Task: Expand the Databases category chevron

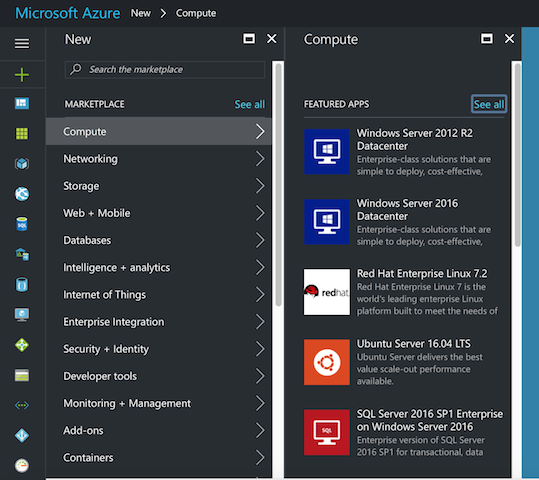Action: 260,240
